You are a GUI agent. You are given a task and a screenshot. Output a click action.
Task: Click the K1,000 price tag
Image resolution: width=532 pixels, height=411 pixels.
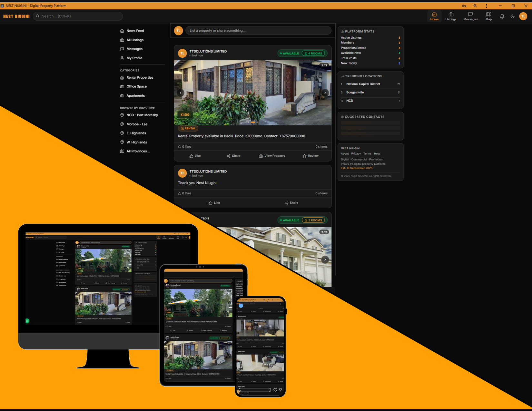pyautogui.click(x=185, y=115)
